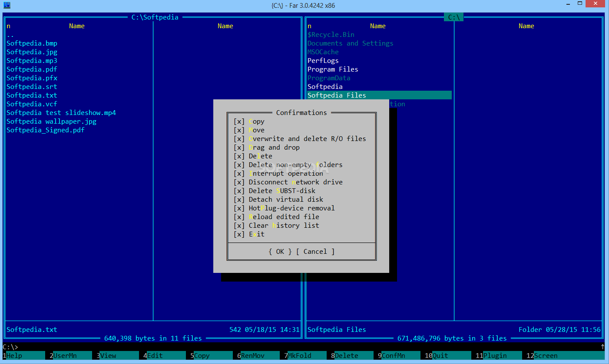Click the left panel sort mode letter n
The image size is (609, 364).
[8, 26]
